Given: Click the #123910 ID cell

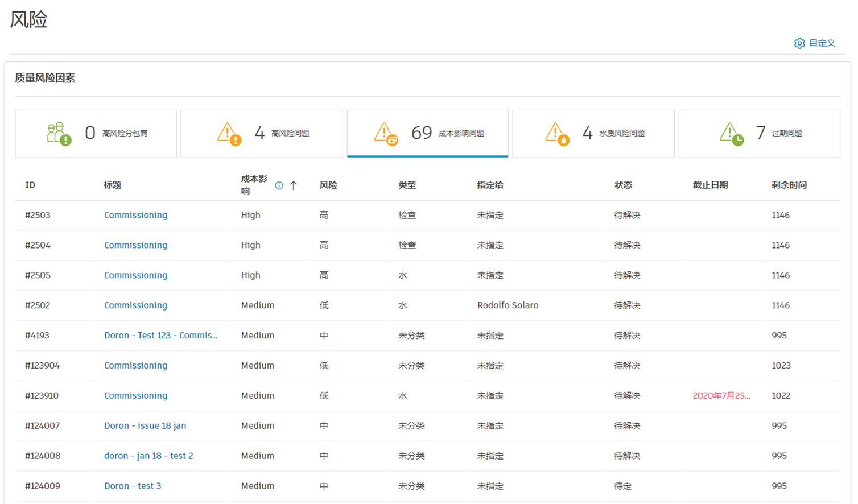Looking at the screenshot, I should pyautogui.click(x=42, y=396).
